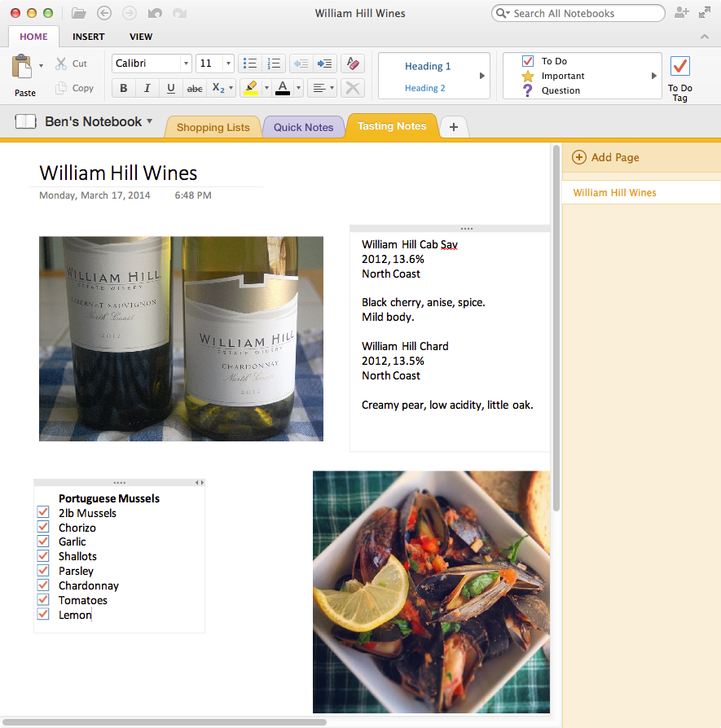721x728 pixels.
Task: Open highlight color options dropdown arrow
Action: (266, 88)
